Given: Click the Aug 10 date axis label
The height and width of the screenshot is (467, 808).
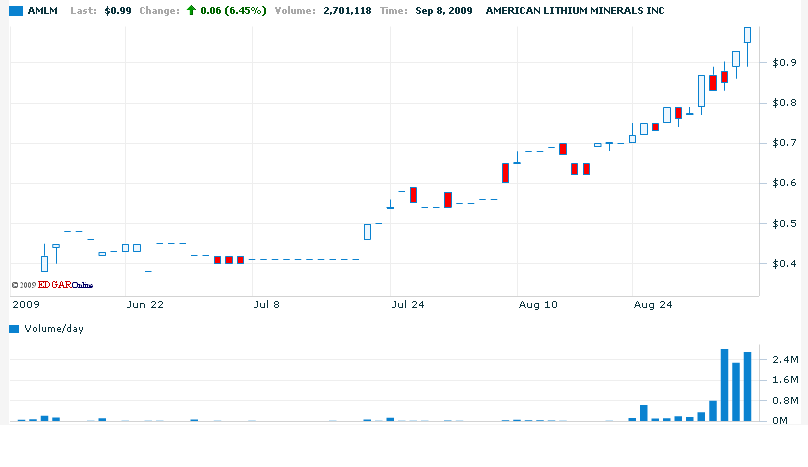Looking at the screenshot, I should [538, 305].
